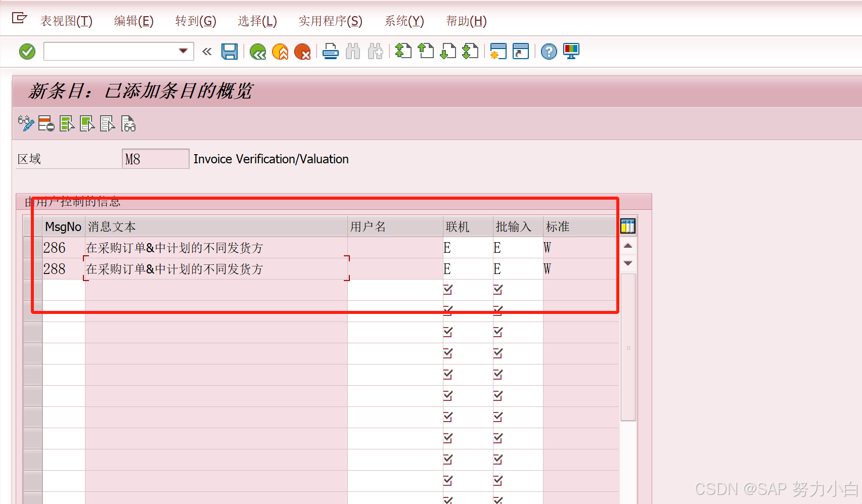Viewport: 862px width, 504px height.
Task: Expand the command field dropdown arrow
Action: point(184,51)
